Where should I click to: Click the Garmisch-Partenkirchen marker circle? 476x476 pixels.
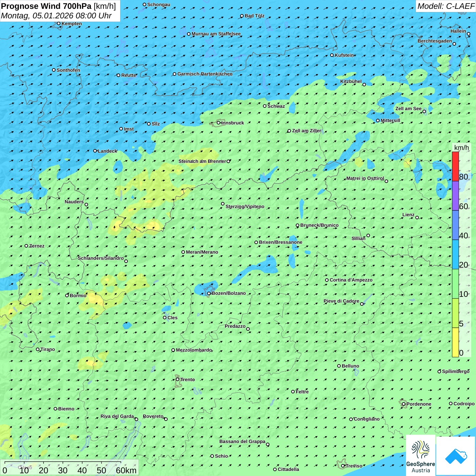tap(174, 74)
